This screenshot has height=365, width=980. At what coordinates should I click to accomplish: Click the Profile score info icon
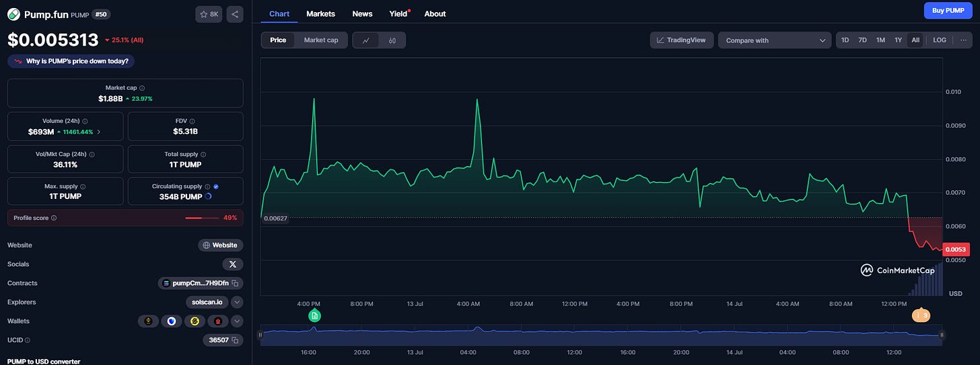[x=54, y=218]
